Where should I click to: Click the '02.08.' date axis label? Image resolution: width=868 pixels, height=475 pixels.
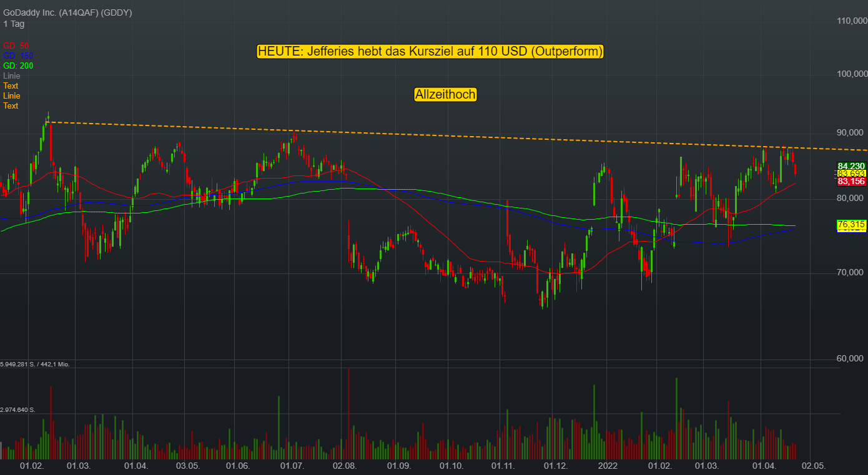pos(344,466)
